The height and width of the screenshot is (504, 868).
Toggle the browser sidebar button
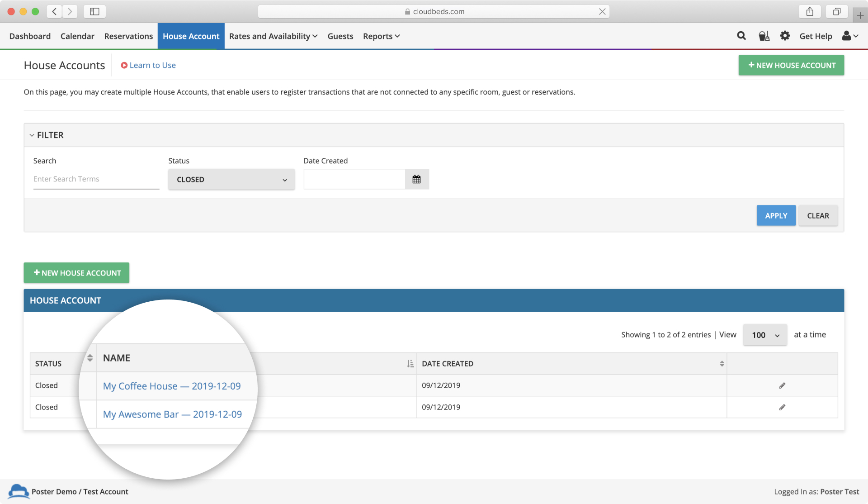pyautogui.click(x=94, y=11)
